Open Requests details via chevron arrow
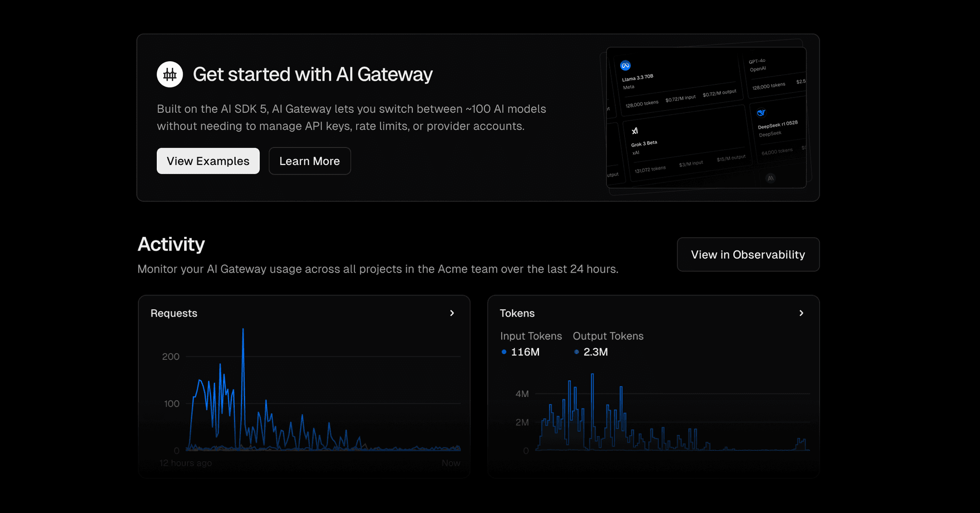Viewport: 980px width, 513px height. 452,313
